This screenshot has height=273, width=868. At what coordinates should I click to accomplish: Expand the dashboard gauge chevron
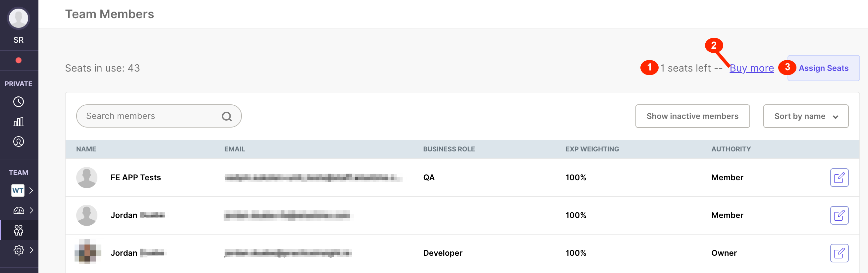[31, 210]
